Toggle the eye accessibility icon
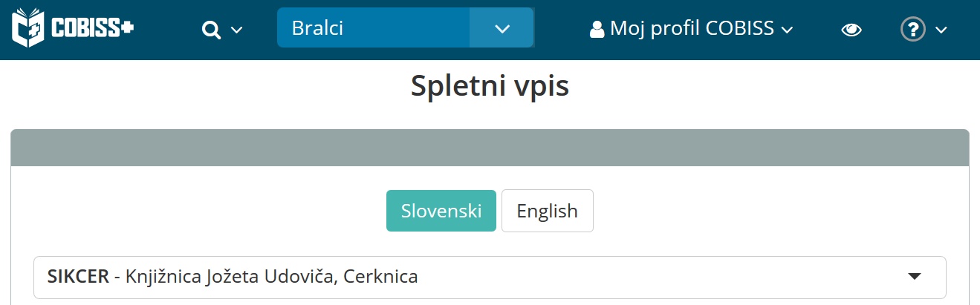 (851, 30)
